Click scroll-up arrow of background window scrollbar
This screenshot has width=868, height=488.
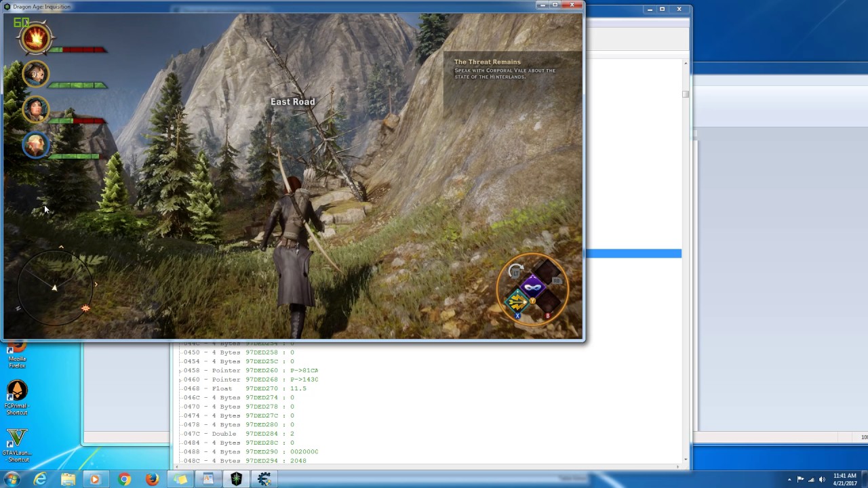point(686,64)
